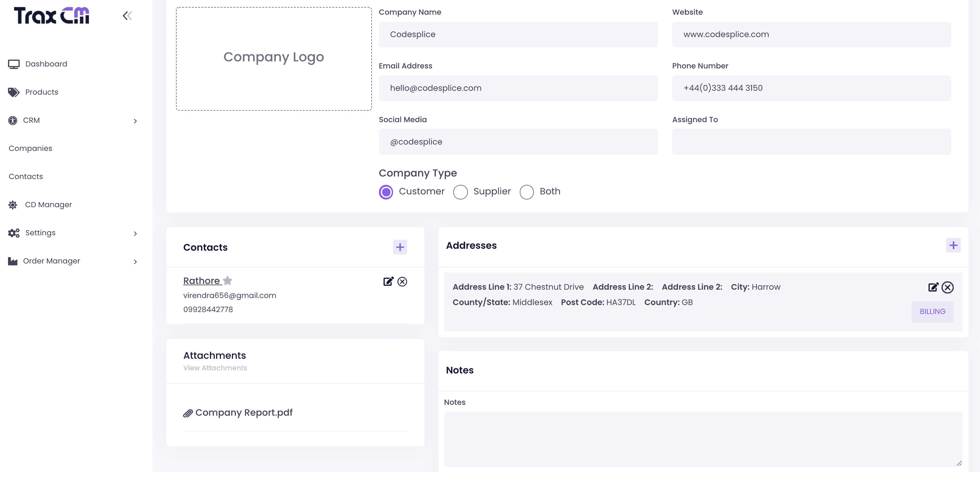Open the Rathore contact link
The width and height of the screenshot is (980, 479).
(x=201, y=280)
